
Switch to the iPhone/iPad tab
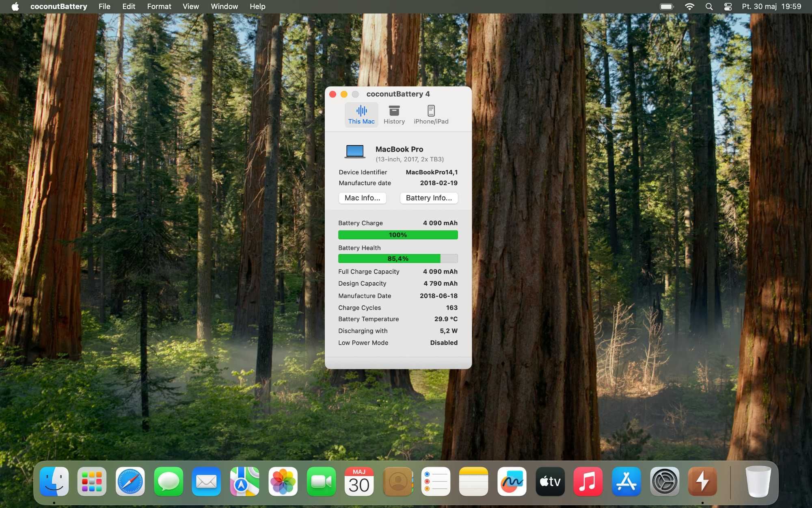point(431,115)
